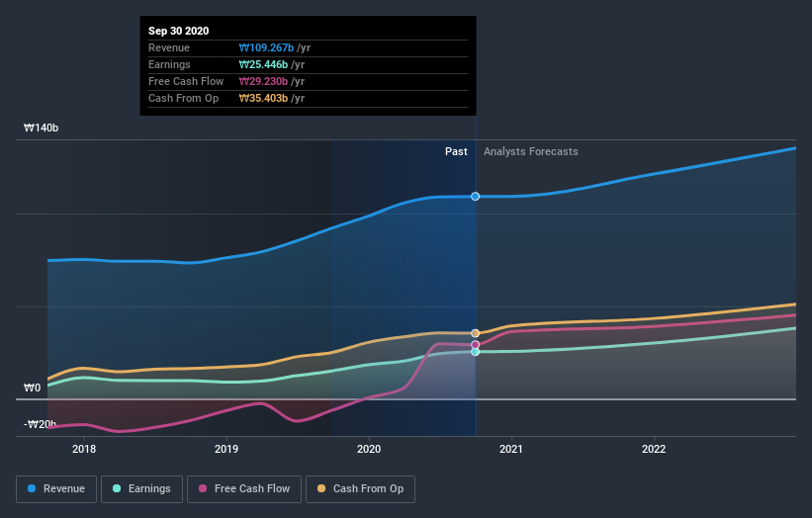
Task: Click the pink Free Cash Flow data point
Action: click(x=476, y=345)
